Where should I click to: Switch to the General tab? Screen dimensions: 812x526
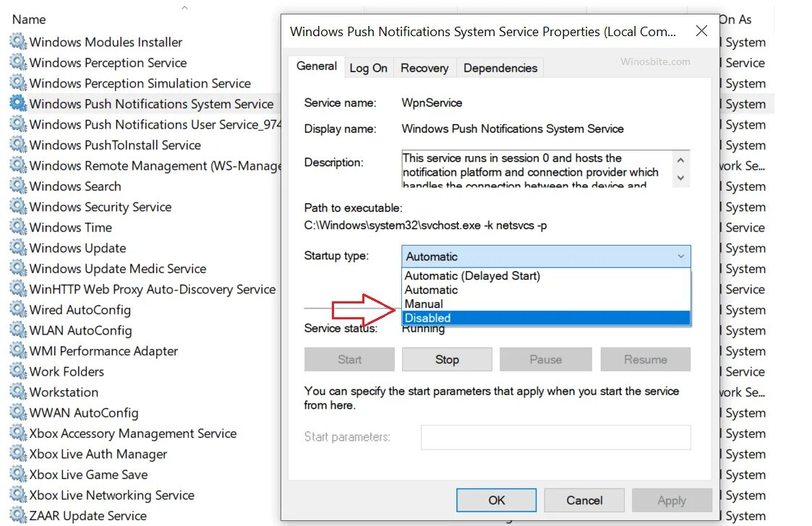pyautogui.click(x=317, y=66)
